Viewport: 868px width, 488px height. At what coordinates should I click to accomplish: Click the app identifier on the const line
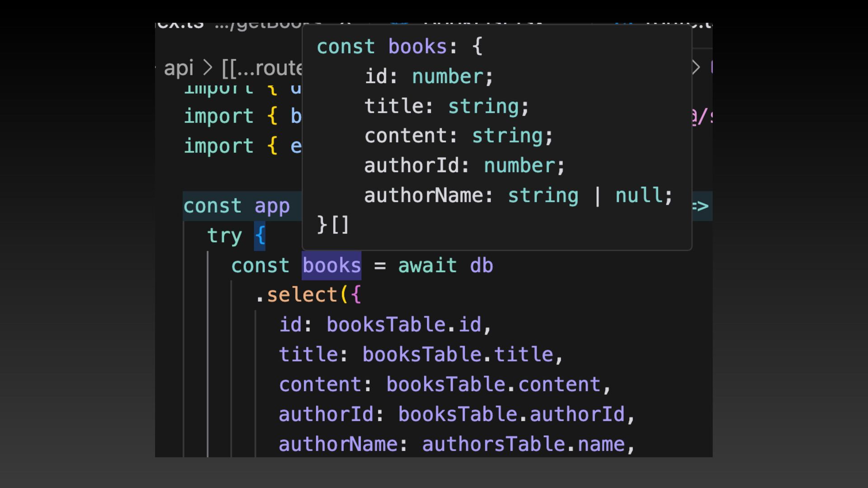tap(272, 206)
